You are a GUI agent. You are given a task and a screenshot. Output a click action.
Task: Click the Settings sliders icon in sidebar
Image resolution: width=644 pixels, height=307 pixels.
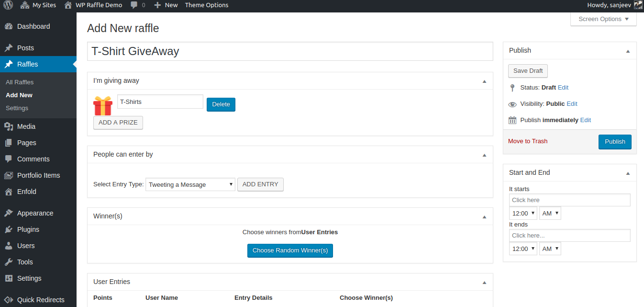9,278
